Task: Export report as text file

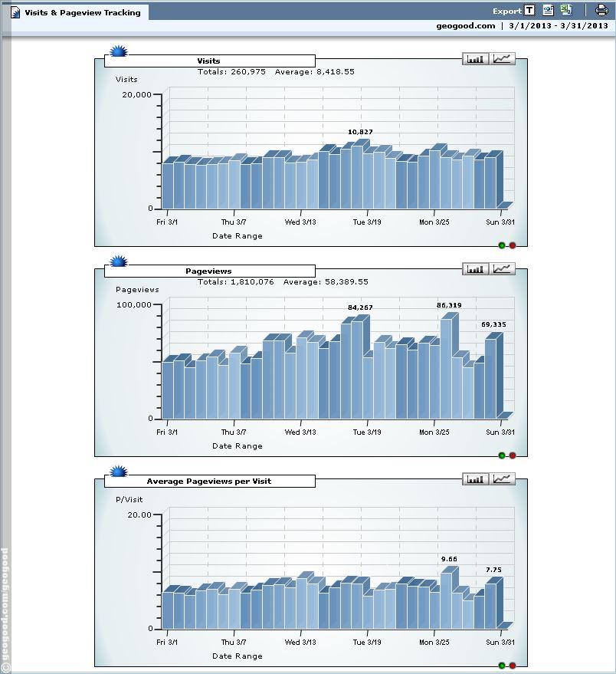Action: pos(529,11)
